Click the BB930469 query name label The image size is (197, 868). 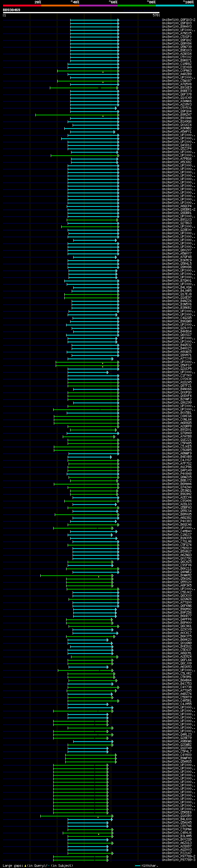(x=11, y=10)
